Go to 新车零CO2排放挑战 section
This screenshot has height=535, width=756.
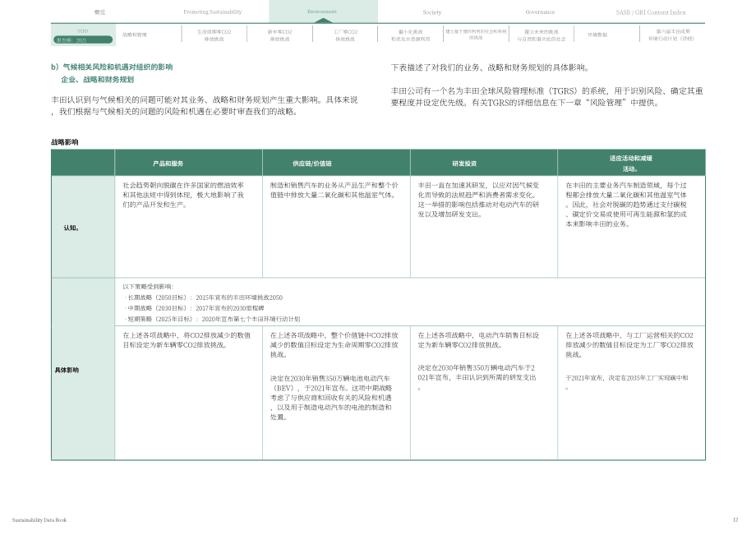(279, 35)
